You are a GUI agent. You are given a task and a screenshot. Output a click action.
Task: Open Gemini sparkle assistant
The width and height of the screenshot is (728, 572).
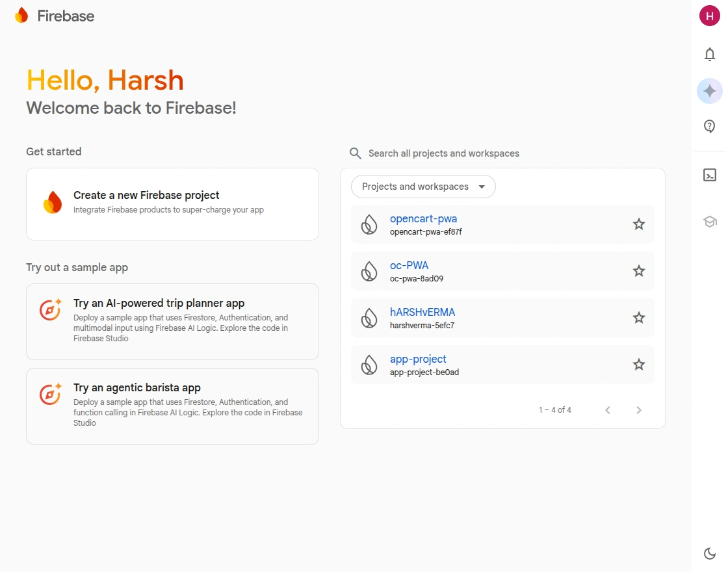click(709, 91)
